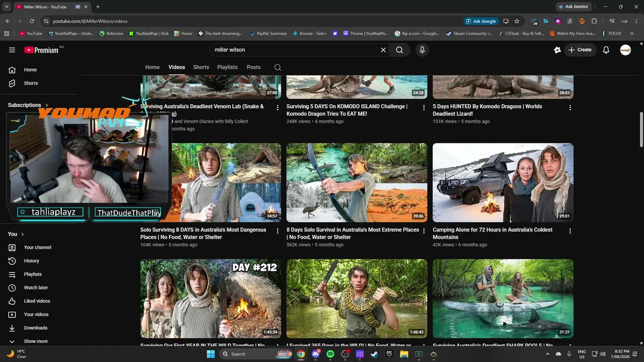This screenshot has width=644, height=362.
Task: Click the browser address bar URL
Action: pos(90,21)
